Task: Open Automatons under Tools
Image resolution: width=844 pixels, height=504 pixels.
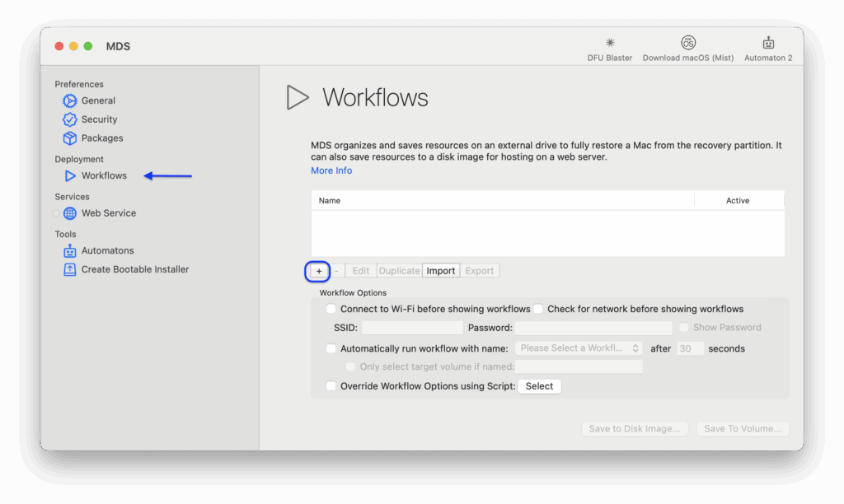Action: [x=108, y=250]
